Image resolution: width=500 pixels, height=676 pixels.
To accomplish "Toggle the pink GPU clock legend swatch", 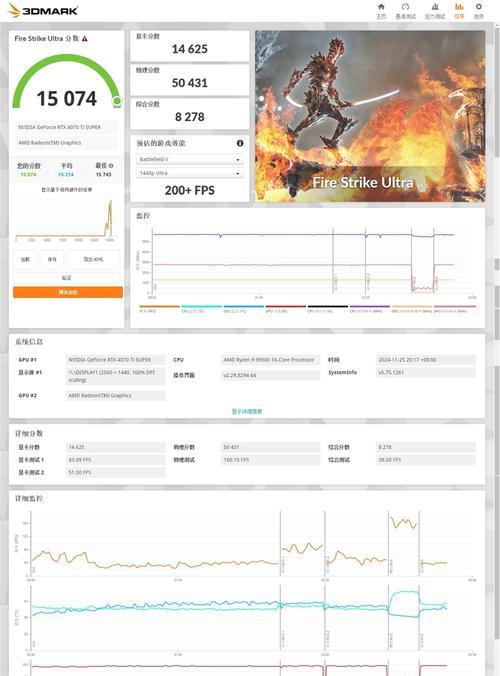I will (x=455, y=308).
